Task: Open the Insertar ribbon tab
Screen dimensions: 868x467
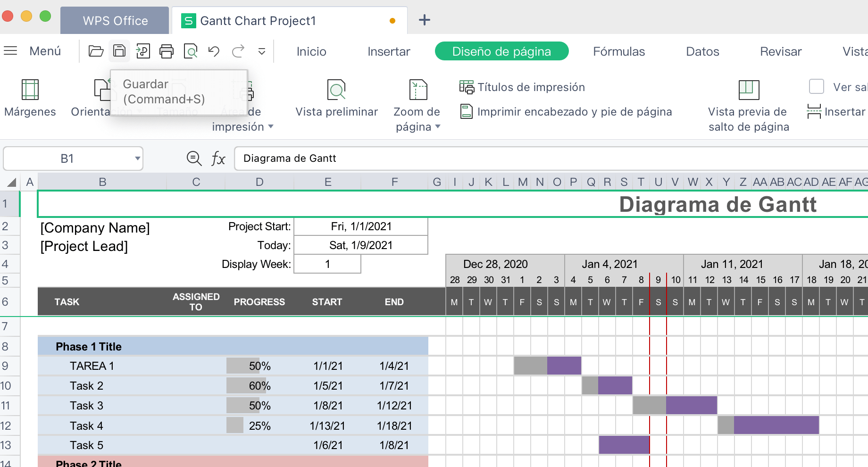Action: point(389,51)
